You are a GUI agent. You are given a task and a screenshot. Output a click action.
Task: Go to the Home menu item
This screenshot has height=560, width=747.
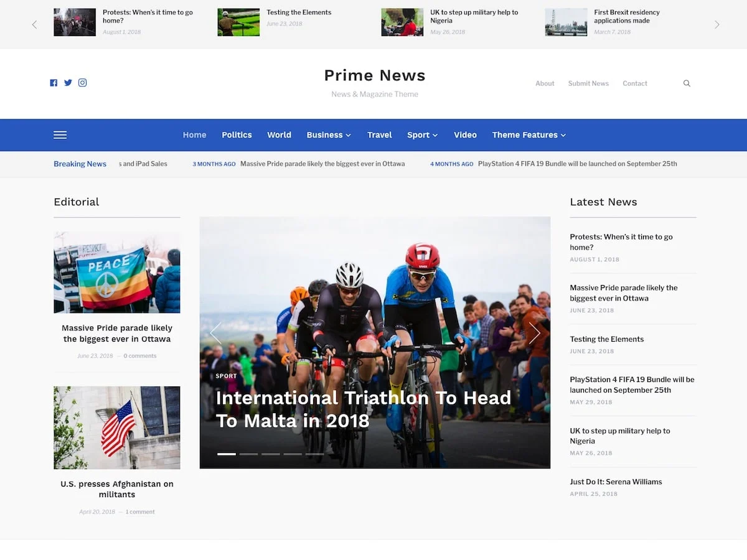point(194,135)
